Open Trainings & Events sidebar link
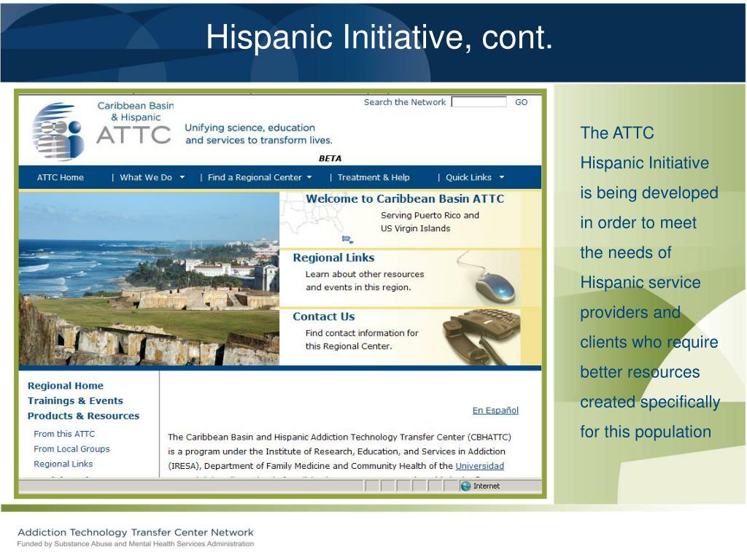Viewport: 747px width, 560px height. click(75, 401)
